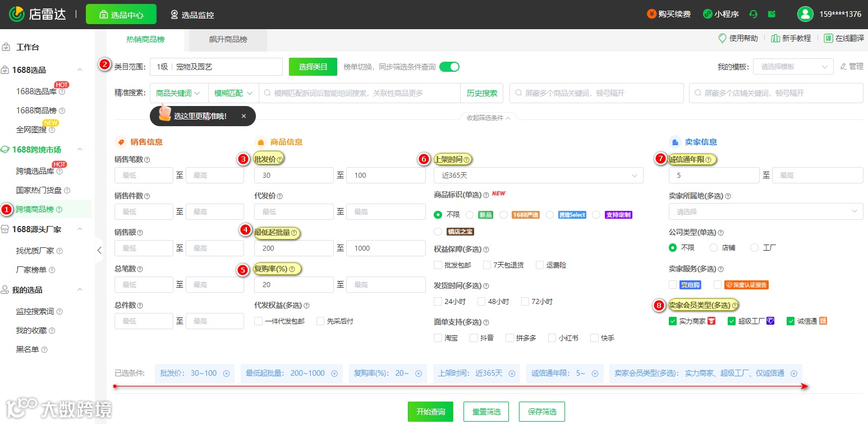
Task: Switch to the 热销商品榜 tab
Action: 145,40
